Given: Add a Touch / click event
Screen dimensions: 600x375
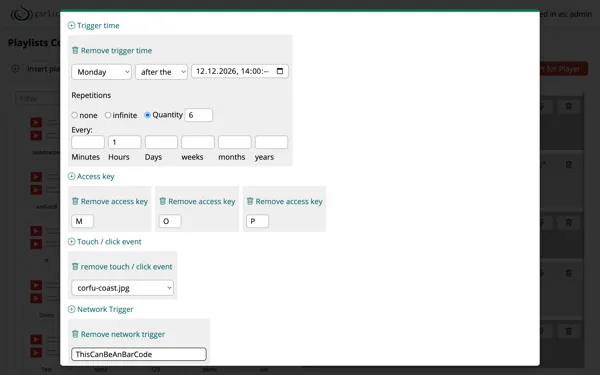Looking at the screenshot, I should click(x=104, y=242).
